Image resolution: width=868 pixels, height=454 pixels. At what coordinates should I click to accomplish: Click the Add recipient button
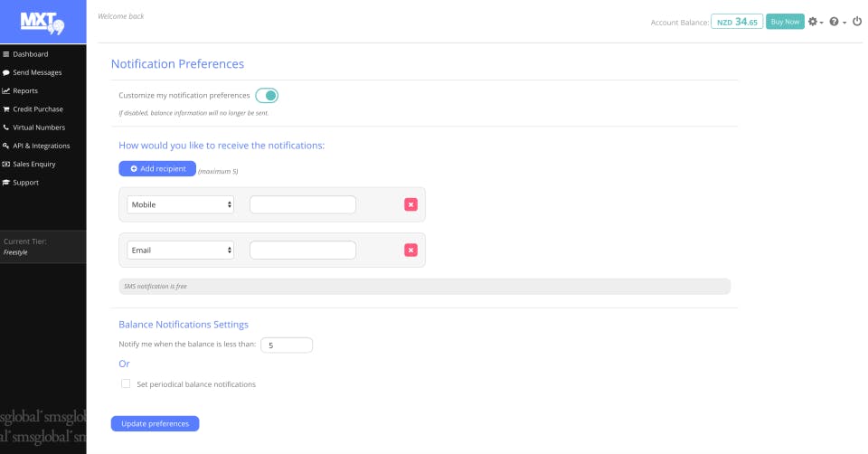coord(157,168)
